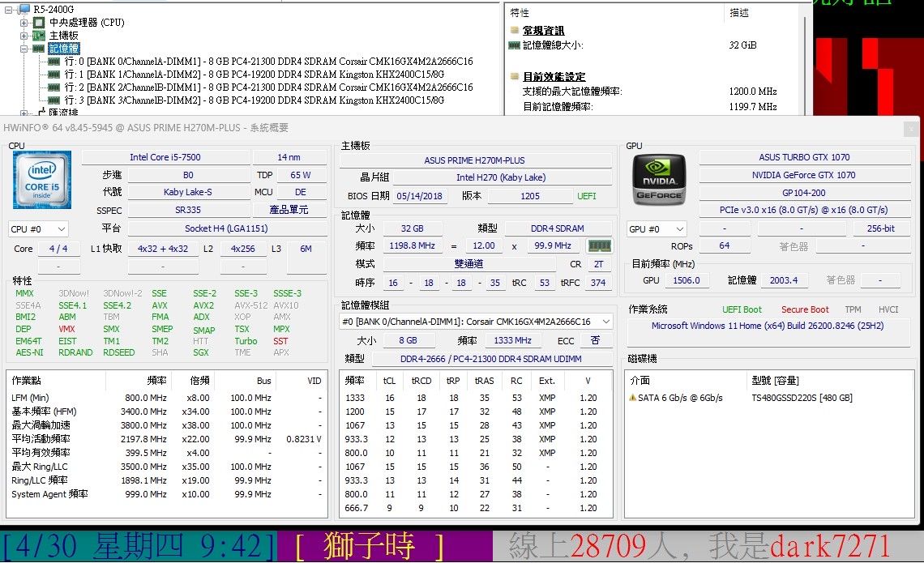Click the 描述 column header

coord(739,13)
